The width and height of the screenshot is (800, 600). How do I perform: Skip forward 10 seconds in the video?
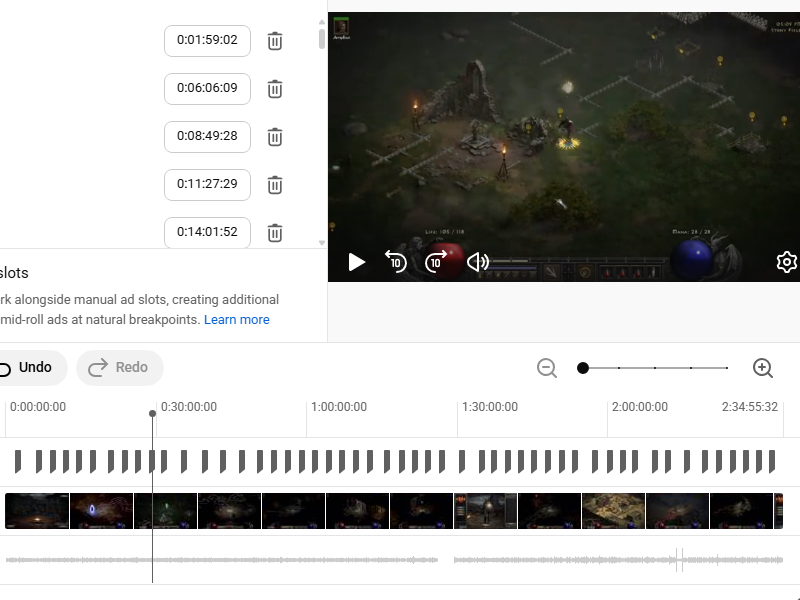[436, 262]
